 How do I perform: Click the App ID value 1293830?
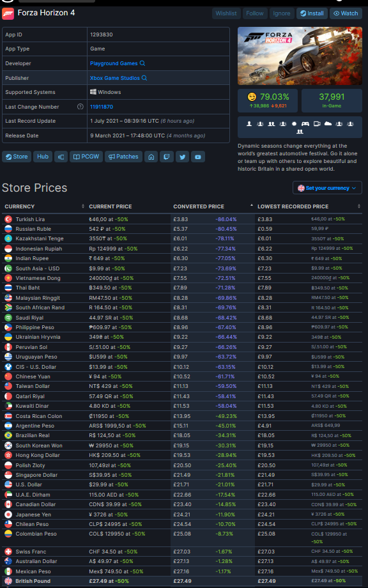coord(101,35)
